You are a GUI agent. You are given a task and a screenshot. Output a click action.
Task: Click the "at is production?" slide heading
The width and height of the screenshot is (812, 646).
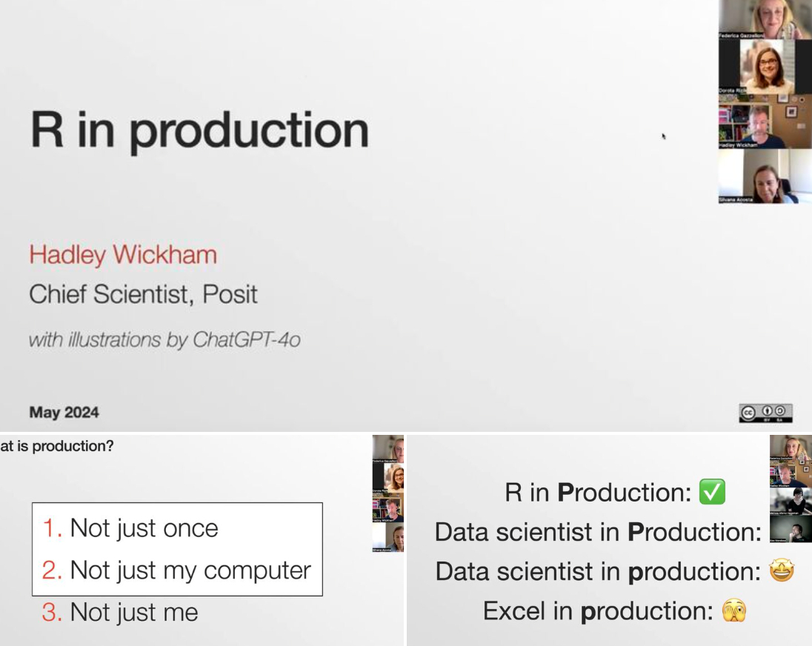tap(57, 447)
